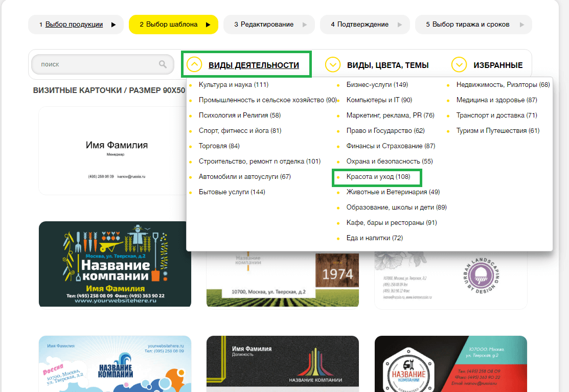The height and width of the screenshot is (392, 569).
Task: Choose the blue wave Россия card template
Action: (x=115, y=364)
